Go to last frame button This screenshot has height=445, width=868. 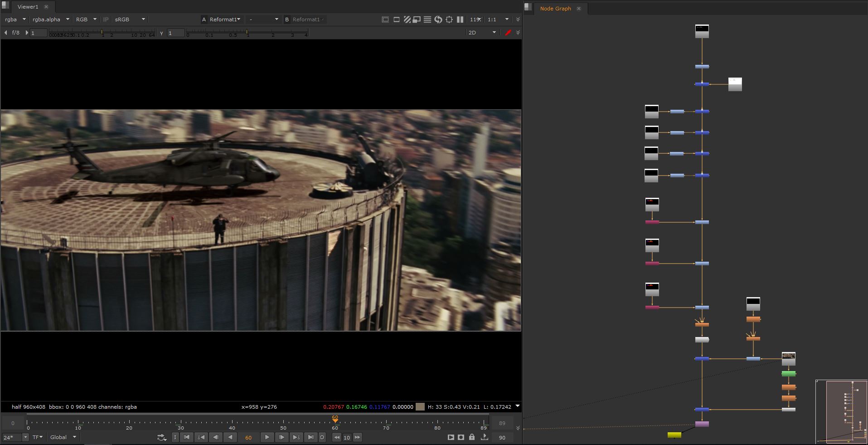tap(310, 438)
